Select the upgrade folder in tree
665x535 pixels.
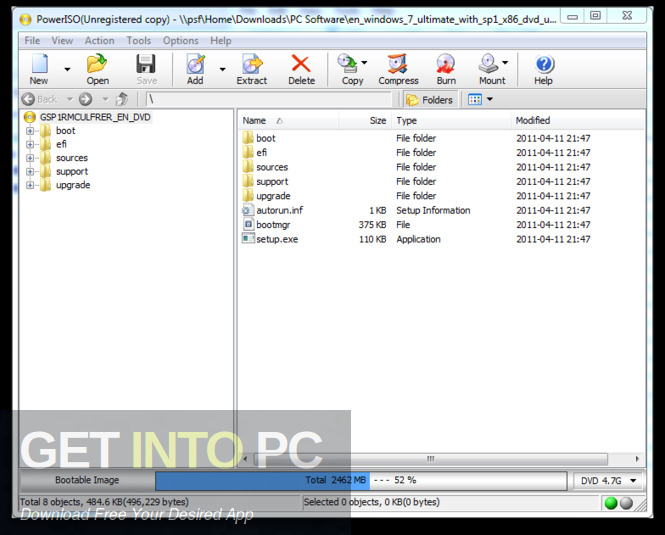click(73, 185)
